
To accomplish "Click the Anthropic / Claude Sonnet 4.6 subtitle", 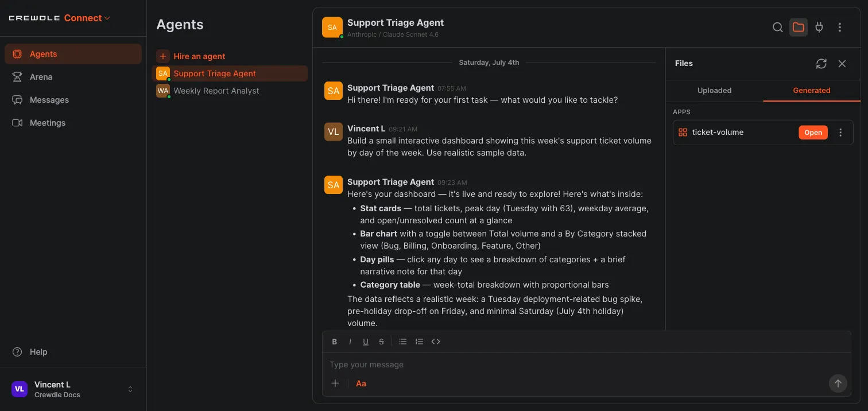I will pyautogui.click(x=393, y=34).
